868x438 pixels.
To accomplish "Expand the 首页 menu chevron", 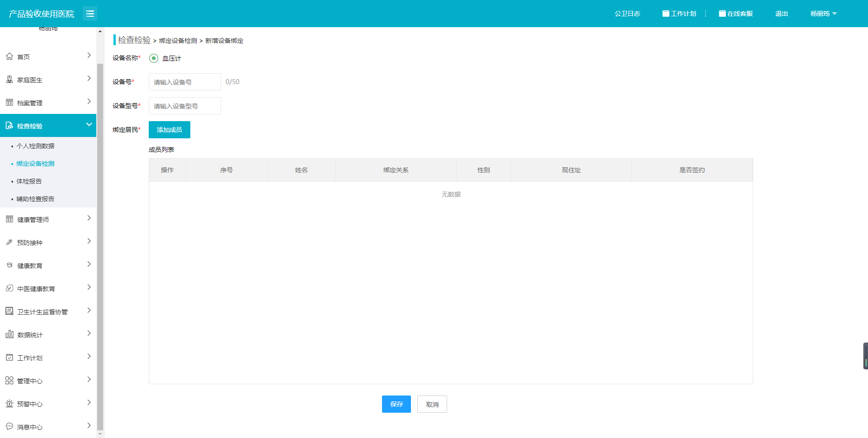I will point(89,56).
